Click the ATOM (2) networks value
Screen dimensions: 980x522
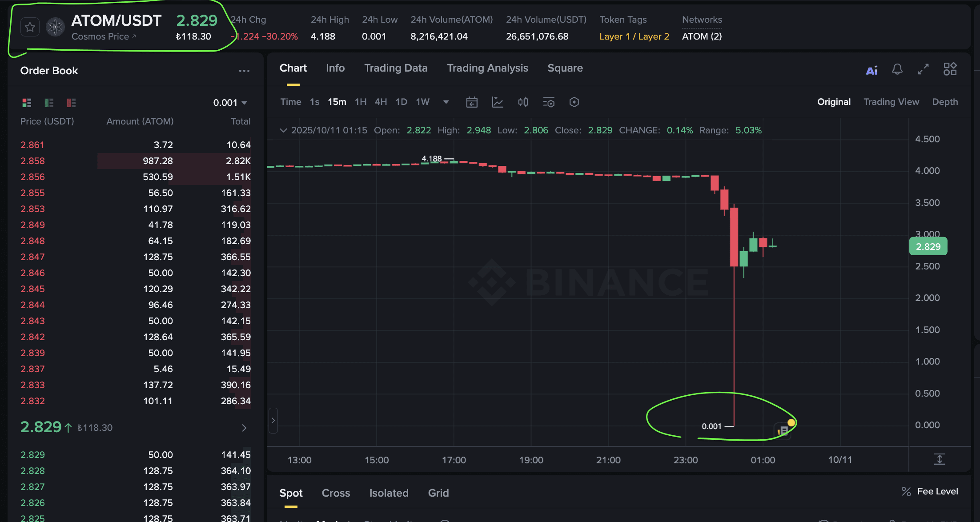pyautogui.click(x=702, y=36)
